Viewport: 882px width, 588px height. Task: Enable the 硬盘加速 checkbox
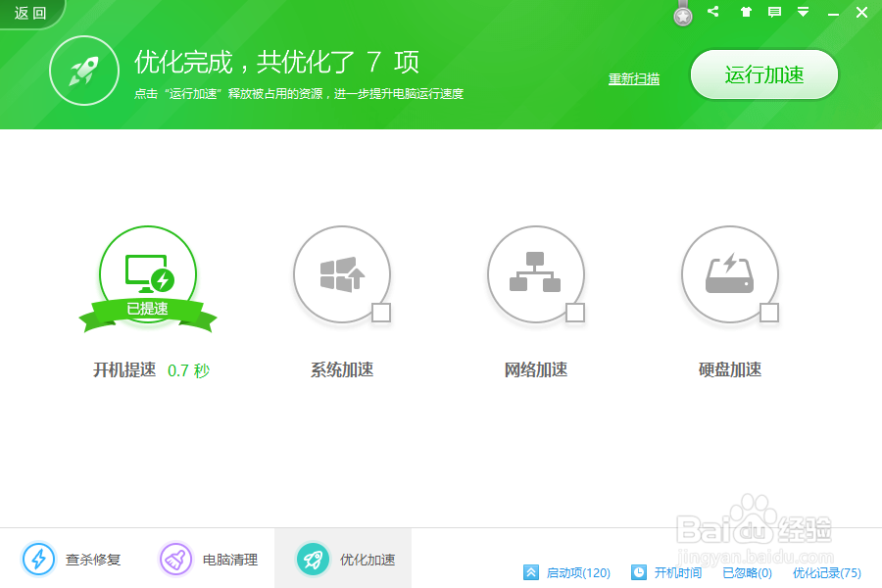[x=768, y=313]
